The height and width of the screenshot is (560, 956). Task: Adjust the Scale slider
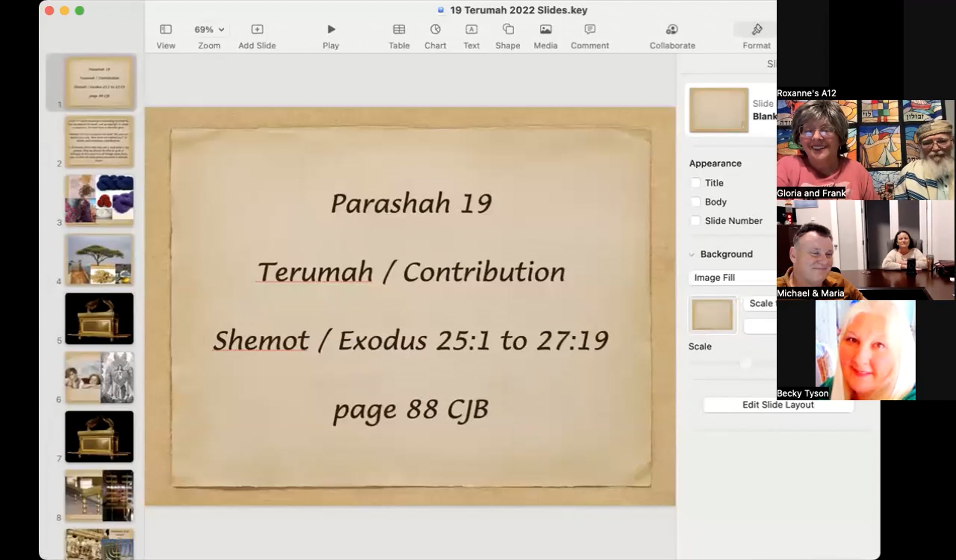point(745,363)
